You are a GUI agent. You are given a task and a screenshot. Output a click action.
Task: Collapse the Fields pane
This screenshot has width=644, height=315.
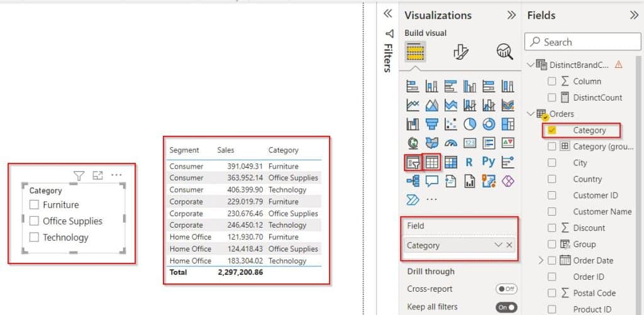pyautogui.click(x=634, y=15)
